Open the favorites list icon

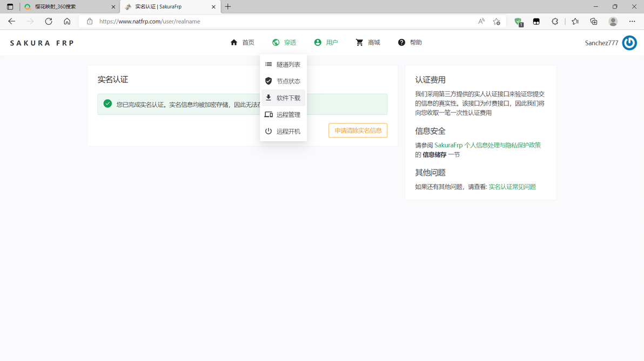coord(575,22)
